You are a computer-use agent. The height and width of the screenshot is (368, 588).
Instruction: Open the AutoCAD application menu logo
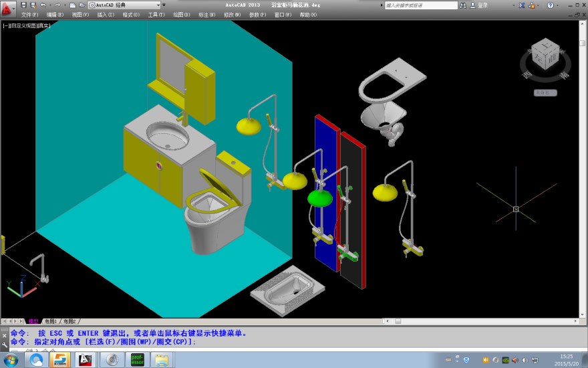click(8, 7)
